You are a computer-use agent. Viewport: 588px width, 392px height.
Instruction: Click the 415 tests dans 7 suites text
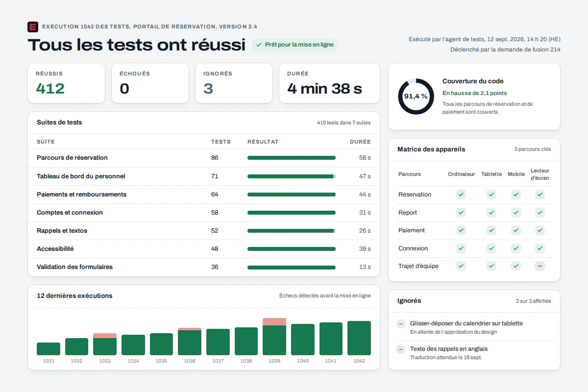[x=344, y=123]
